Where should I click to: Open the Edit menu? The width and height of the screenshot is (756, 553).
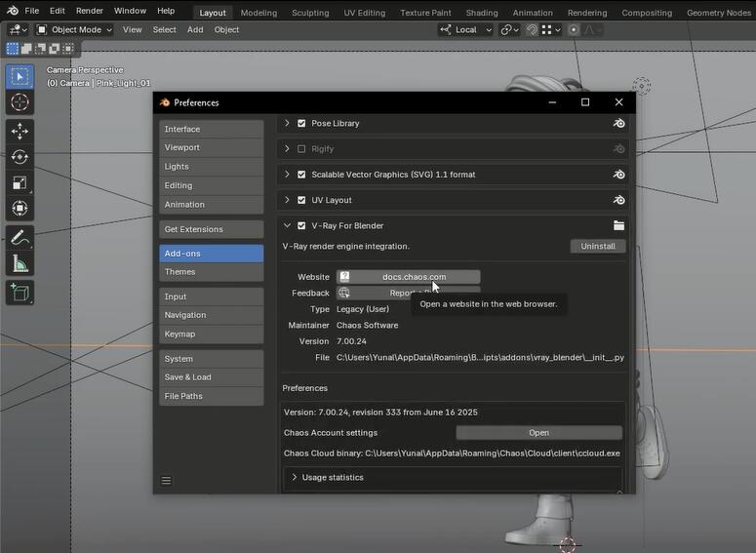57,11
